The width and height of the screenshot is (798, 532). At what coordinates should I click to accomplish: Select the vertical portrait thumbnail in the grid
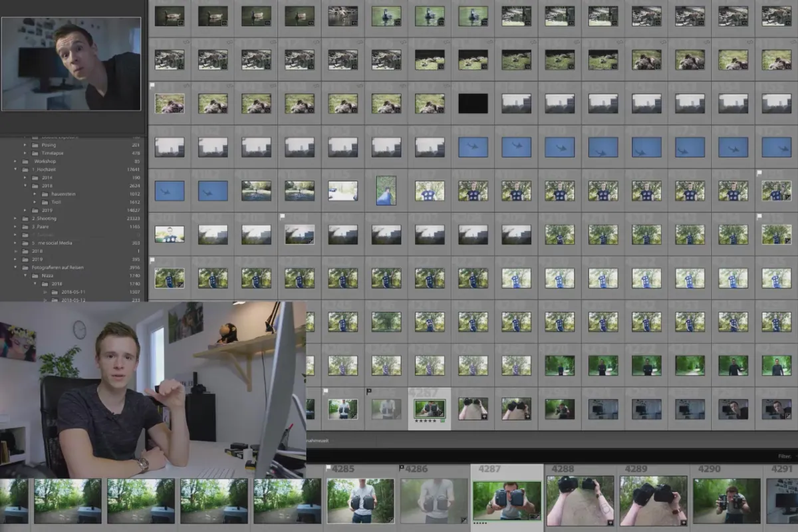[386, 190]
